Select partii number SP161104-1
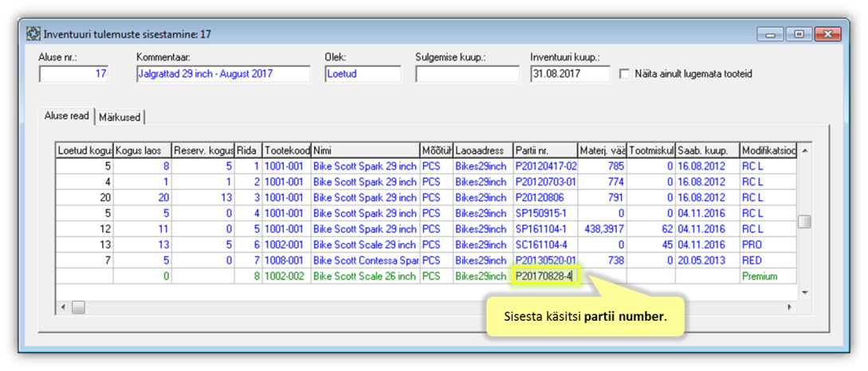The image size is (868, 371). (x=544, y=229)
